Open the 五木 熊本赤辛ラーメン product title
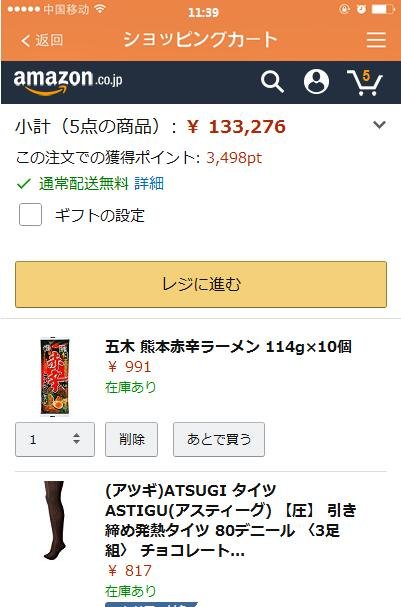 point(228,346)
